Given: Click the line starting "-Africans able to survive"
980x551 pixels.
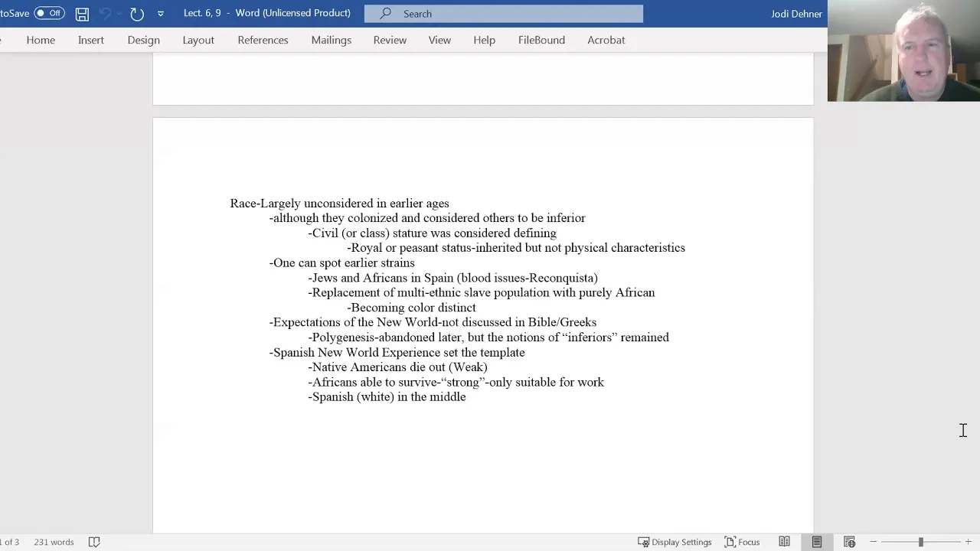Looking at the screenshot, I should coord(456,383).
